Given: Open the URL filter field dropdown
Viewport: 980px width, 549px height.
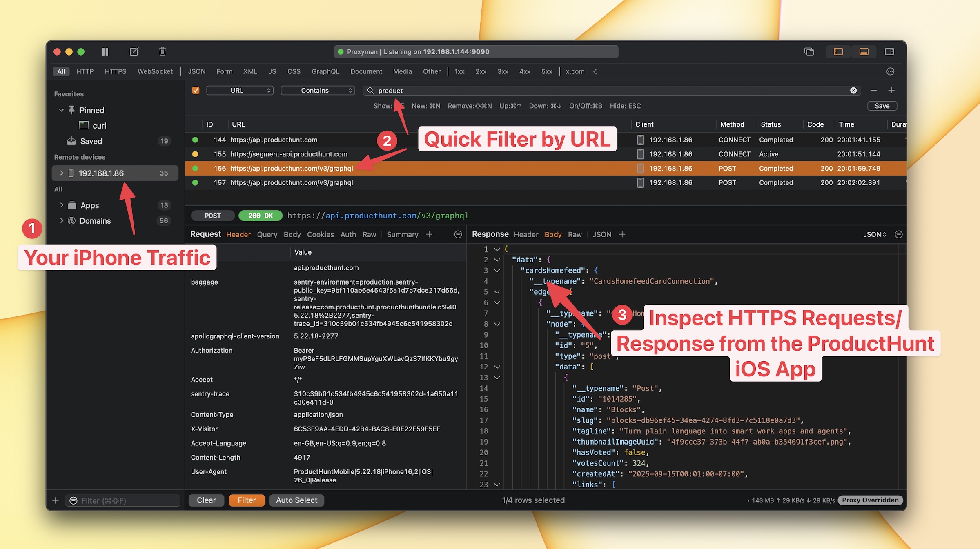Looking at the screenshot, I should tap(240, 90).
